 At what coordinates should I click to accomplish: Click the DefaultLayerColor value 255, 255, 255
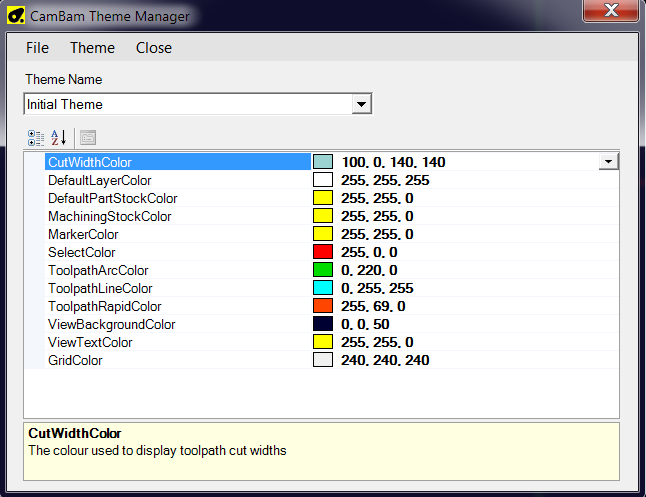pos(385,180)
